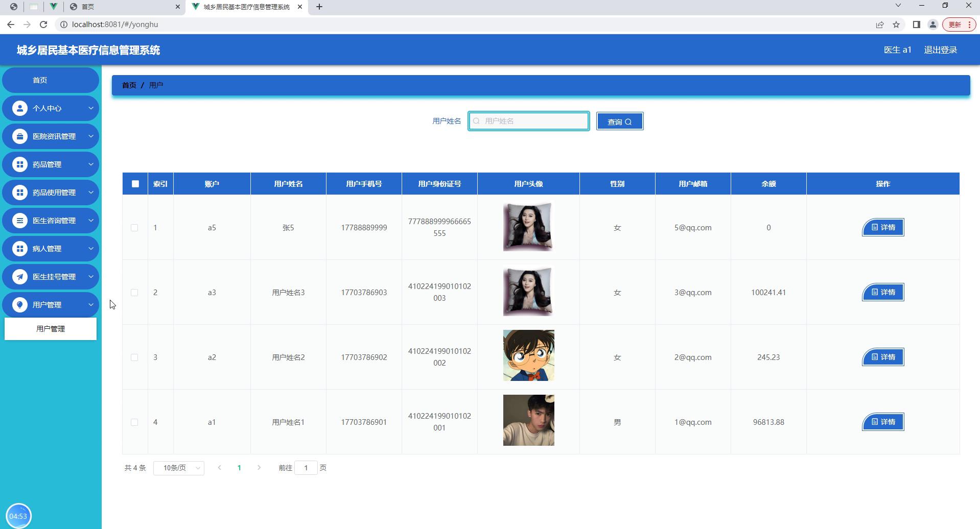Go to previous page arrow in pagination
The width and height of the screenshot is (980, 529).
[x=220, y=468]
